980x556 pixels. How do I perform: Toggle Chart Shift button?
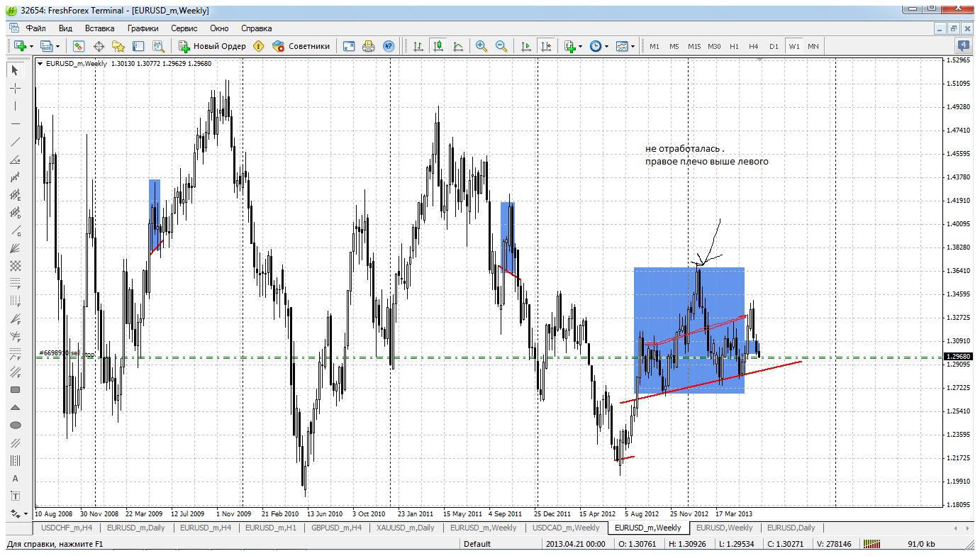(x=545, y=46)
